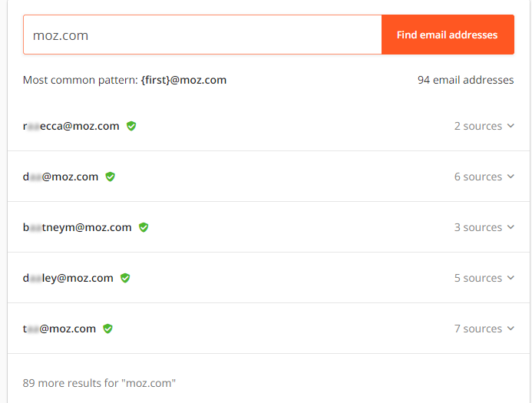
Task: Click the d**ley@moz.com email entry
Action: pyautogui.click(x=68, y=278)
